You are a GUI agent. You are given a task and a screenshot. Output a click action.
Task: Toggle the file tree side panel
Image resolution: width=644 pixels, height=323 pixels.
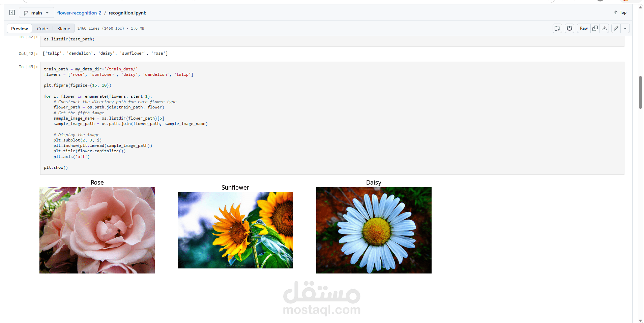(12, 12)
